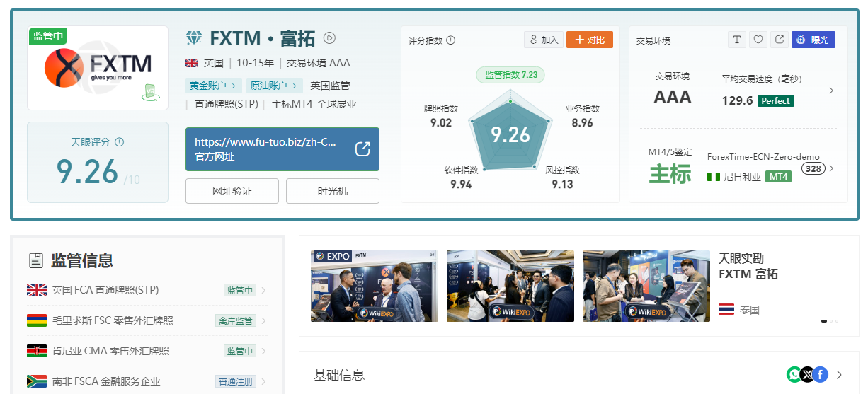Click the 328 count badge

pyautogui.click(x=813, y=168)
